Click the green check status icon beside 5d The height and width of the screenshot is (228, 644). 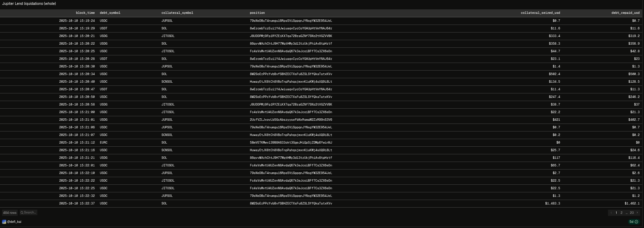click(636, 222)
